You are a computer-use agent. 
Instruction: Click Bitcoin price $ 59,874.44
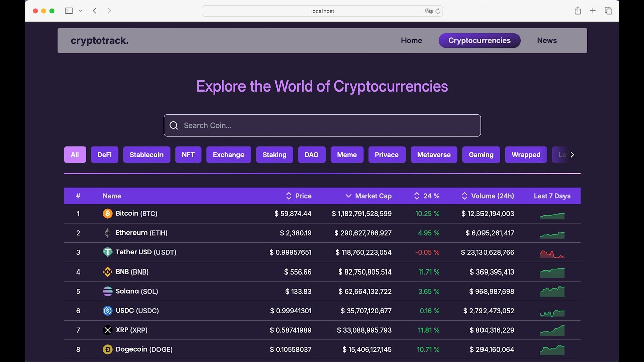(293, 214)
